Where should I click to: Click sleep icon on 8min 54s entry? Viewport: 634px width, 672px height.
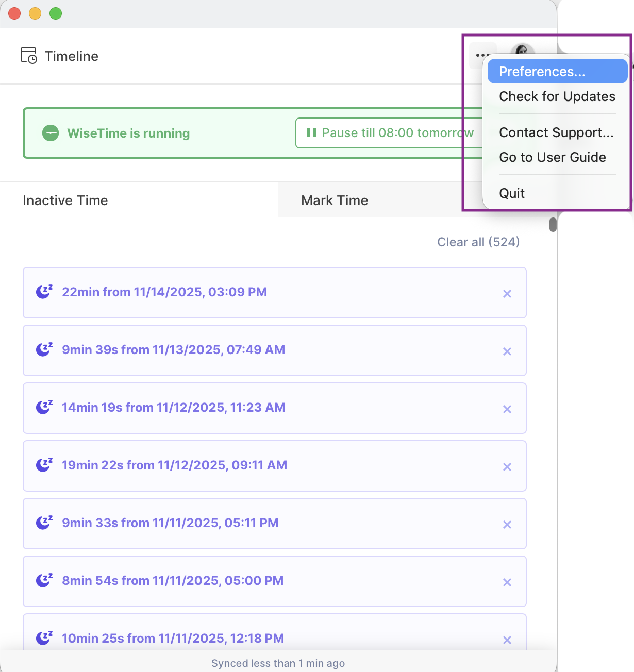pos(44,580)
